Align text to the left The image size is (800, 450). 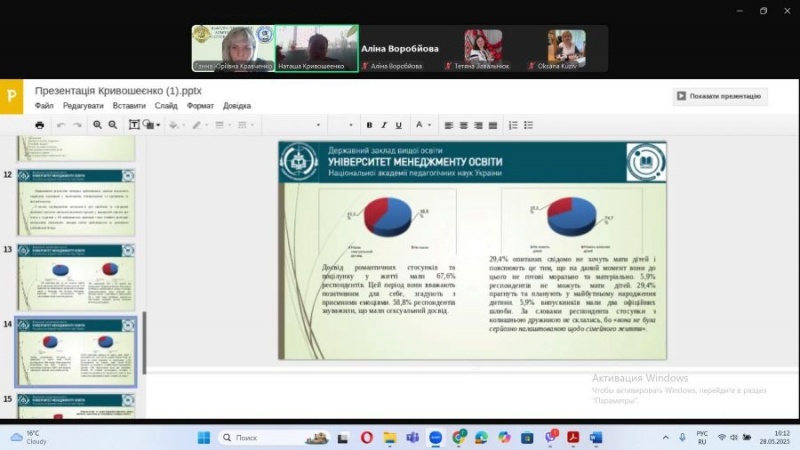point(449,125)
